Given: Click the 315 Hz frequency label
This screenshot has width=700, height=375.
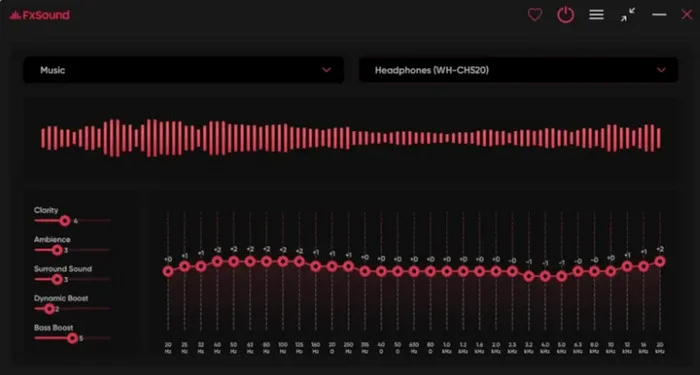Looking at the screenshot, I should 365,348.
